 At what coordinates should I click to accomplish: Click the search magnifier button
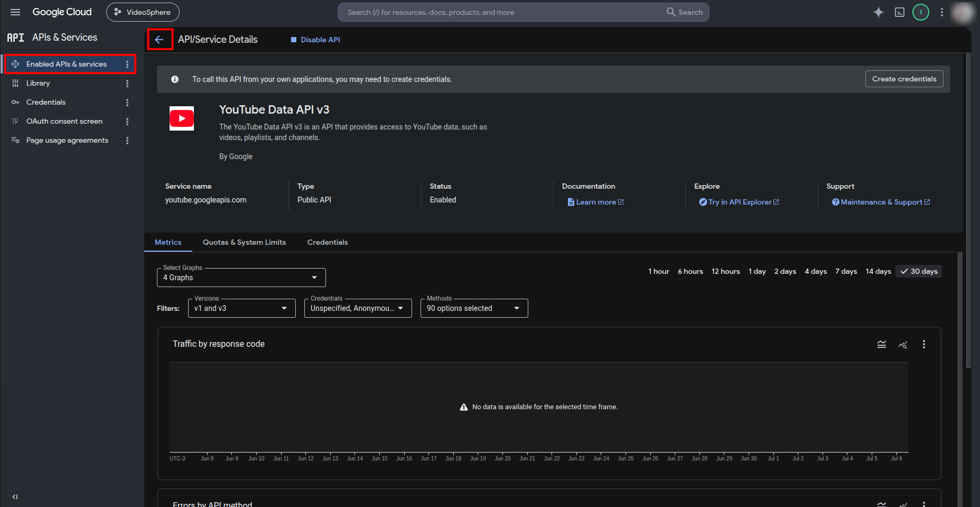[x=685, y=12]
